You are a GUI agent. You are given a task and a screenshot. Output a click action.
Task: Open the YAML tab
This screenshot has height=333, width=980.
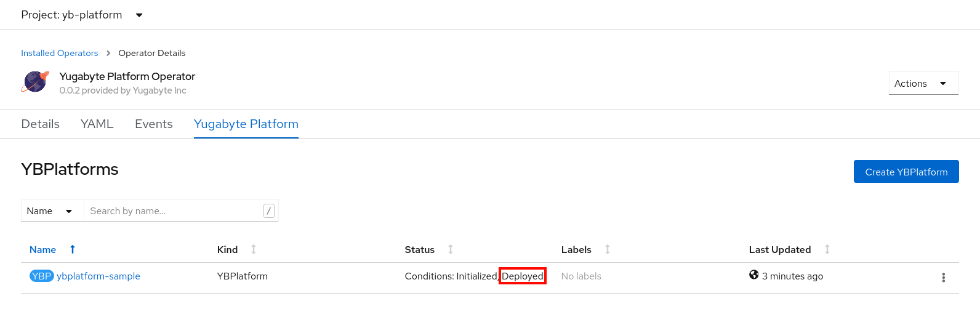pos(97,124)
